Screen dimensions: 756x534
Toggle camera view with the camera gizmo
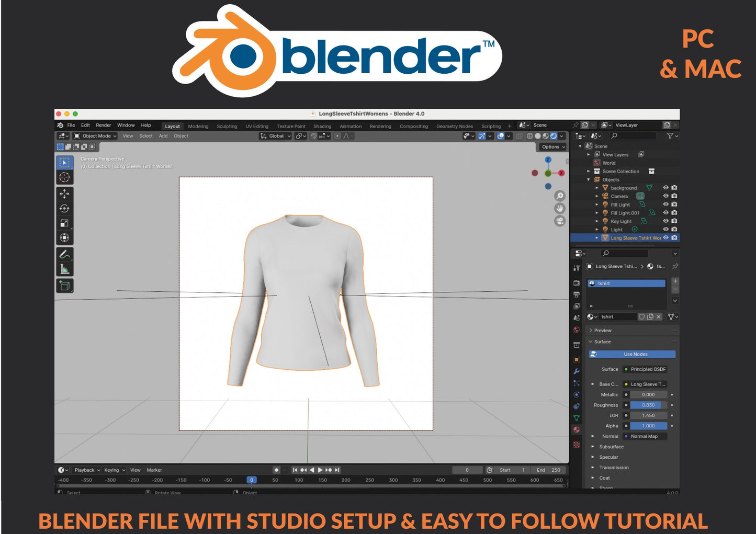tap(560, 221)
